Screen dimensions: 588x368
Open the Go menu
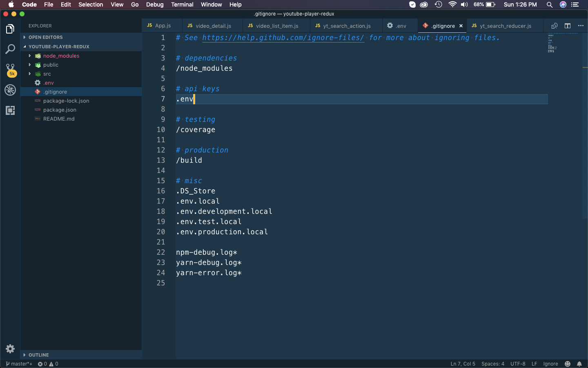[135, 4]
